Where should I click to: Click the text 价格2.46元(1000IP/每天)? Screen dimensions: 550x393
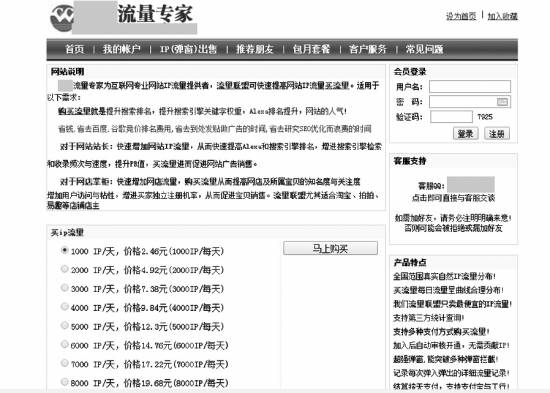174,251
